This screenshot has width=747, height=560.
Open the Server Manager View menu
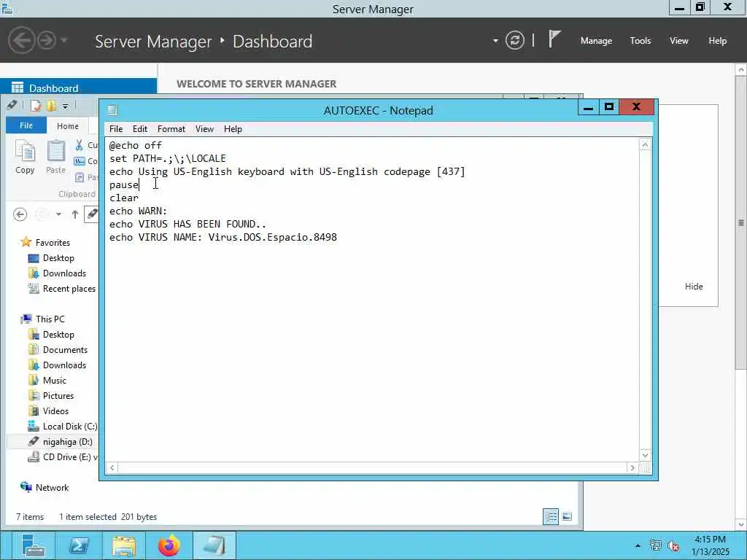tap(679, 41)
